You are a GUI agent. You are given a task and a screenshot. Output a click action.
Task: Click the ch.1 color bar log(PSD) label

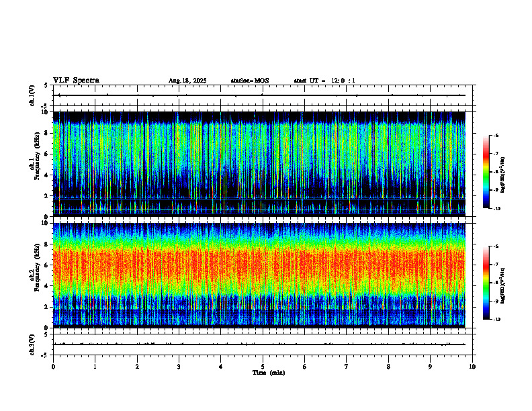[503, 175]
